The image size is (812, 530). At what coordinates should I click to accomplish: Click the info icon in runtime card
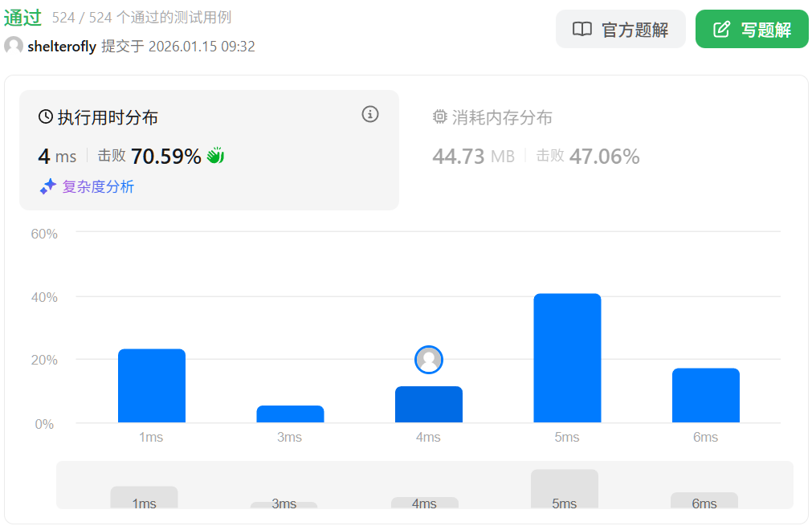370,114
